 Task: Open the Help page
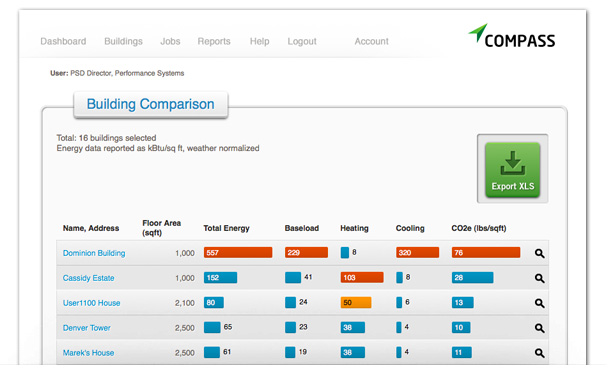point(259,41)
